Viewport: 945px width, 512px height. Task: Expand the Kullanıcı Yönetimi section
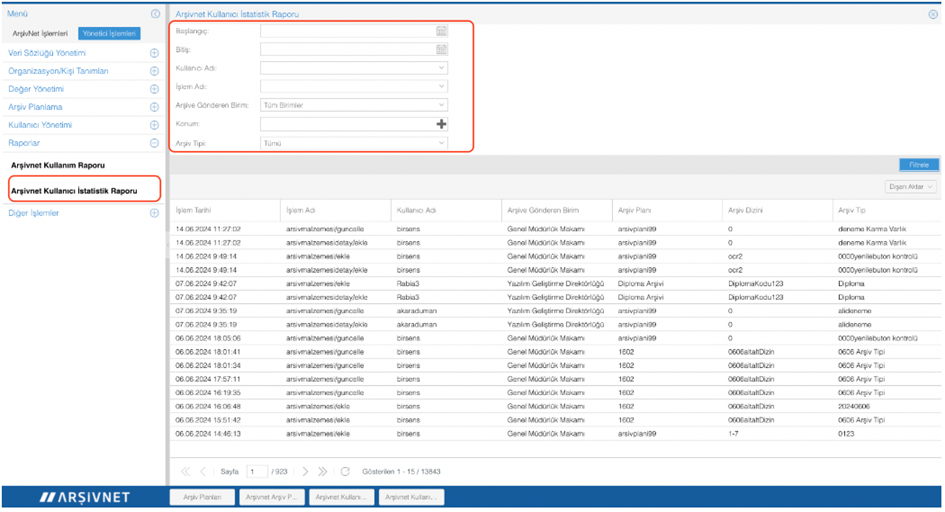[x=154, y=125]
